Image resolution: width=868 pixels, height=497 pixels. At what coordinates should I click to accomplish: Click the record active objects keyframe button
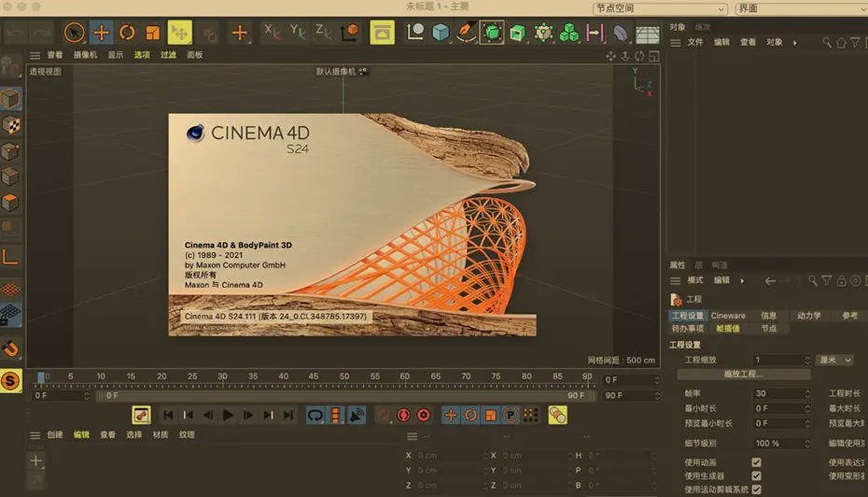tap(403, 415)
